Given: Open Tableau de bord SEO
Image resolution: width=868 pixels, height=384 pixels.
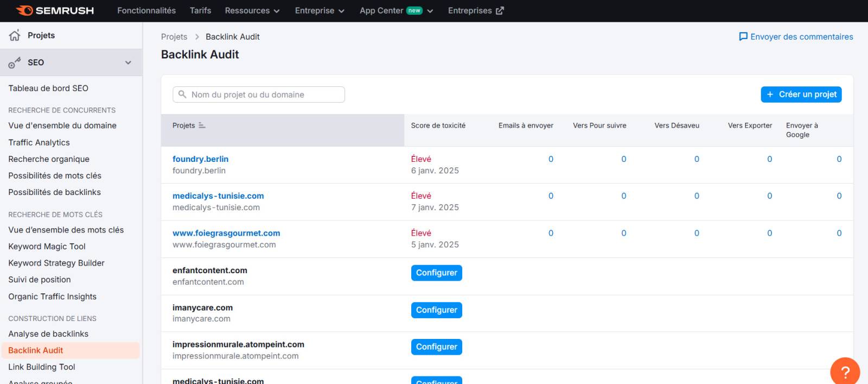Looking at the screenshot, I should (x=48, y=88).
